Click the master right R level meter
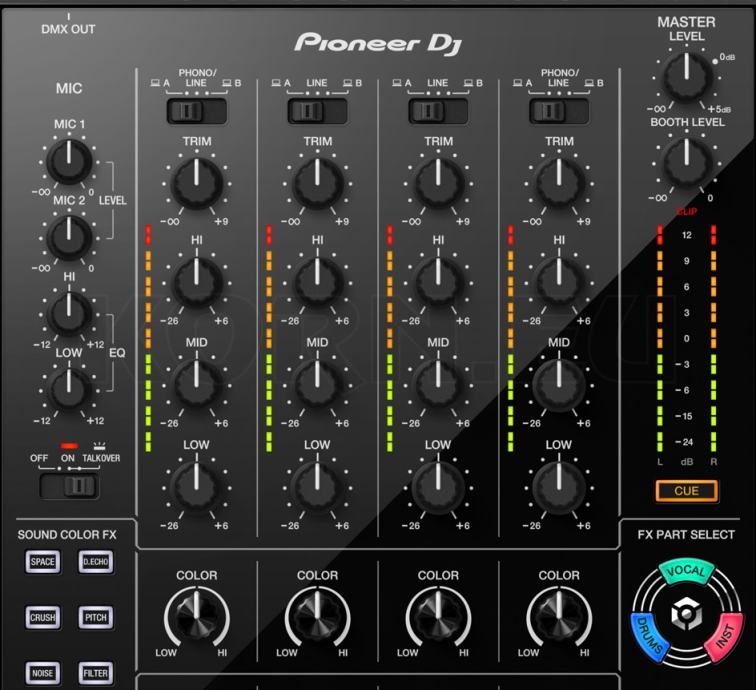The width and height of the screenshot is (756, 690). (x=714, y=338)
